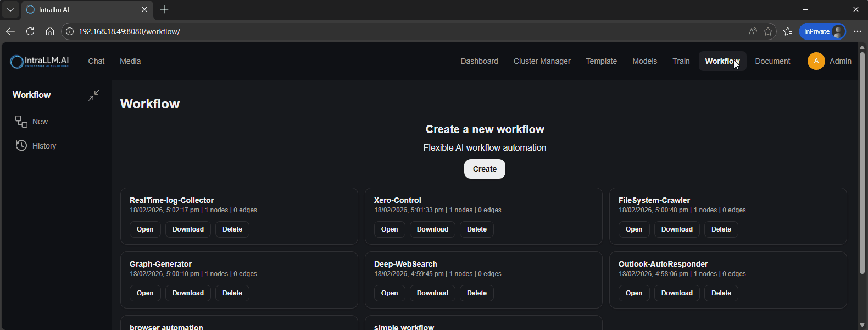Click the page vertical scrollbar thumb
Viewport: 868px width, 330px height.
(862, 163)
